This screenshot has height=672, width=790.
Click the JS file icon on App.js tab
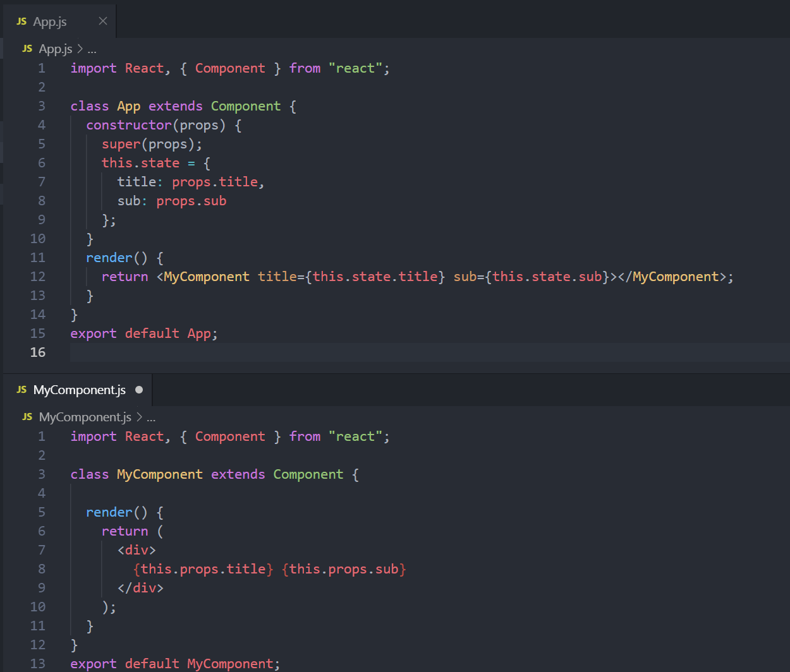[x=21, y=21]
